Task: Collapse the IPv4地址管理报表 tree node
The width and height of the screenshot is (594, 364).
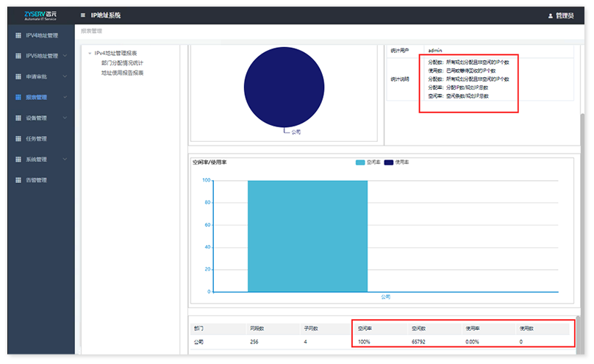Action: 89,53
